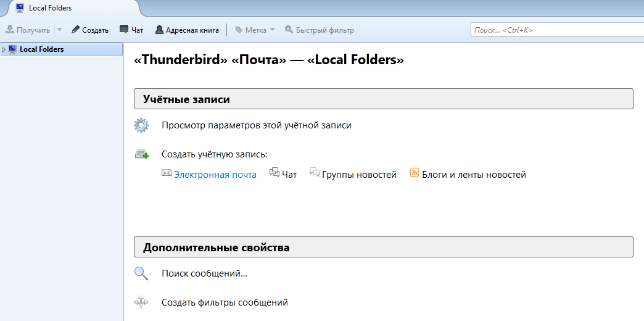Open Просмотр параметров этой учётной записи

point(256,125)
